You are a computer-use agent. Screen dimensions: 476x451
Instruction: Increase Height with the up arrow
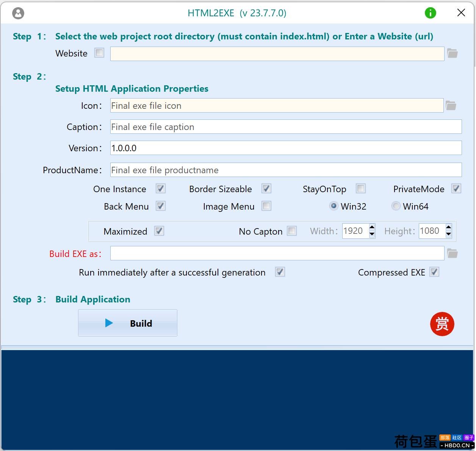449,227
